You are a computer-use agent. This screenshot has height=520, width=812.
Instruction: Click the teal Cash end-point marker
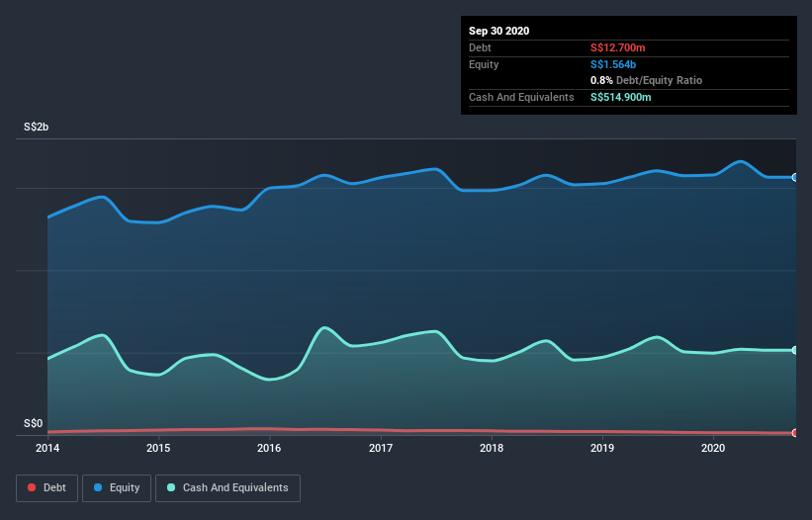click(795, 350)
